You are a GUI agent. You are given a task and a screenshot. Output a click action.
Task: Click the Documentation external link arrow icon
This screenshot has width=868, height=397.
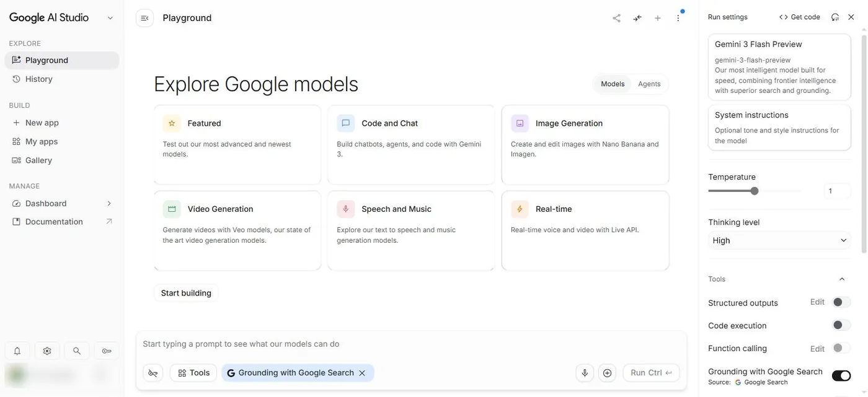[109, 222]
